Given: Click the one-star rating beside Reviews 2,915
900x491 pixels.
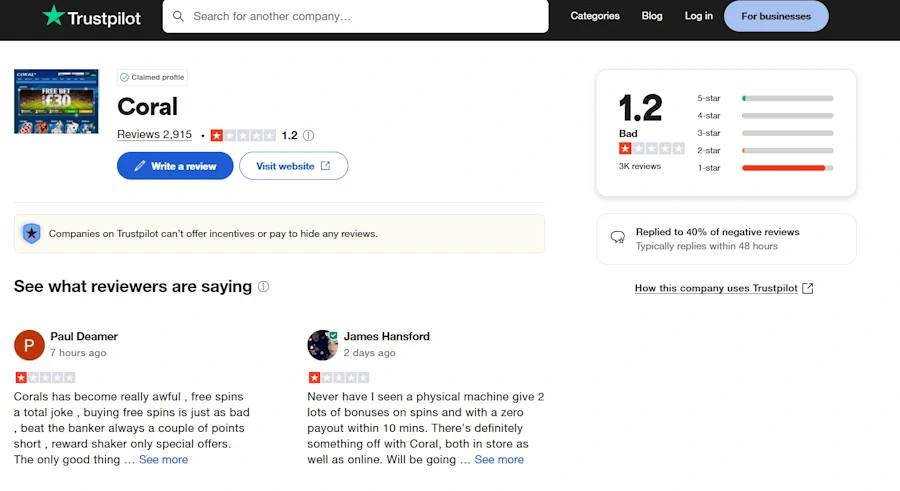Looking at the screenshot, I should 243,136.
